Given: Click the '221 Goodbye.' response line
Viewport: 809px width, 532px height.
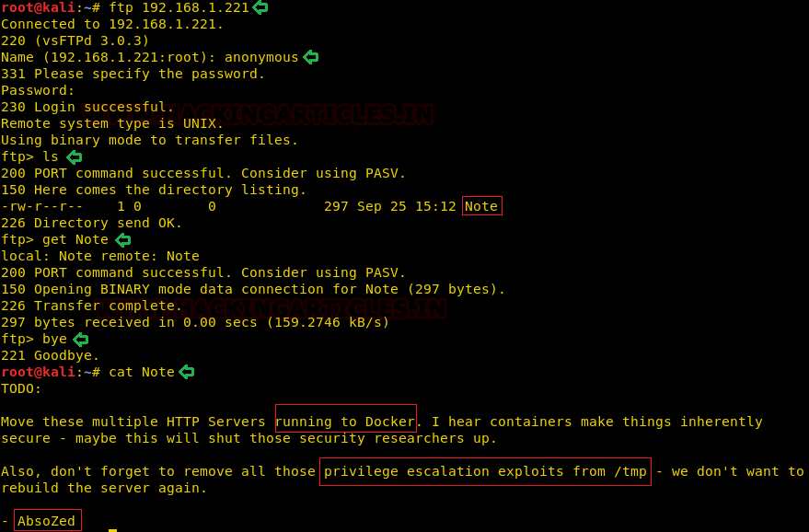Looking at the screenshot, I should [50, 355].
